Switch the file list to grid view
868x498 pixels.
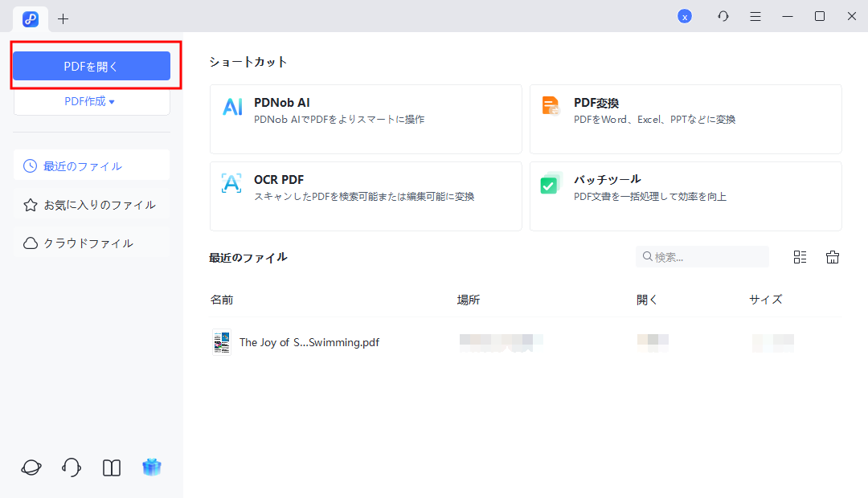click(x=799, y=256)
